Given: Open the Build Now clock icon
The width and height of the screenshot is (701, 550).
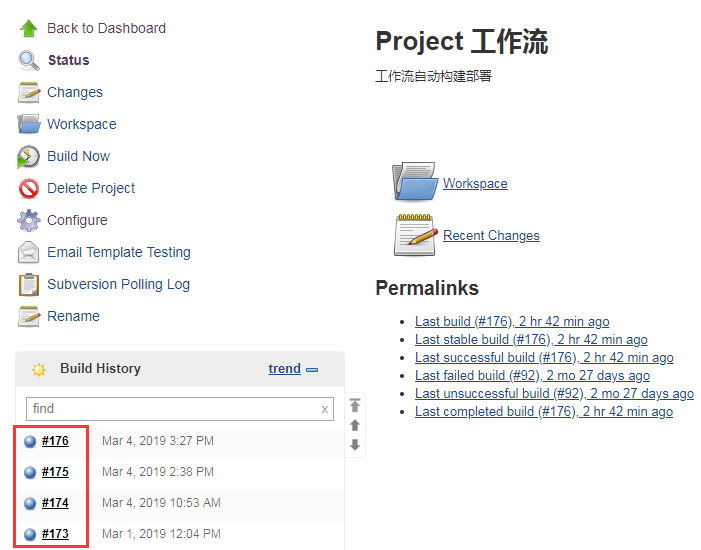Looking at the screenshot, I should [28, 157].
